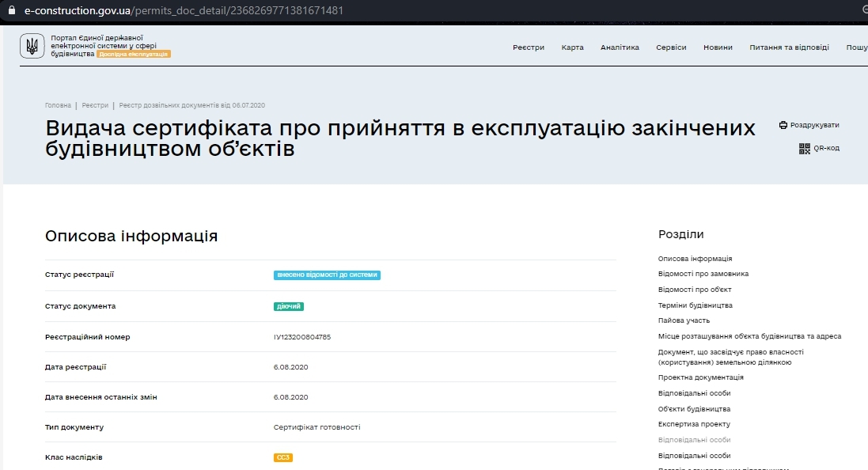Open the Карта menu item

(572, 47)
